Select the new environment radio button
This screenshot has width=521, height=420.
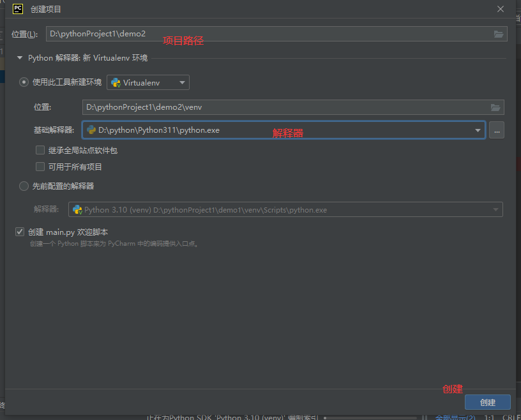(24, 82)
